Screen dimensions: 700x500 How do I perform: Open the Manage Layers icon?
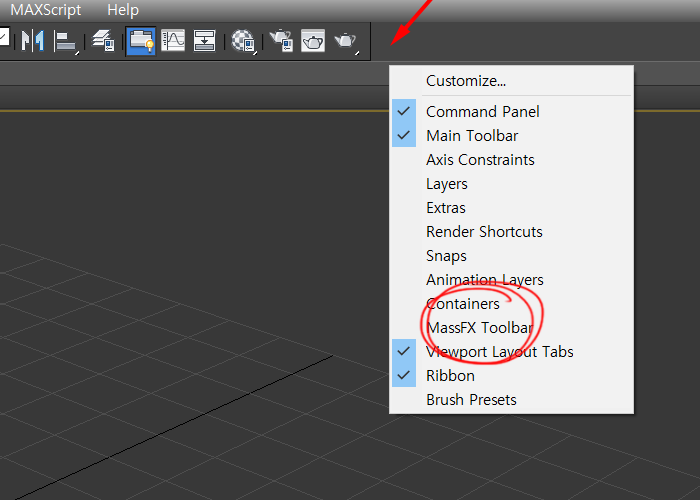coord(103,41)
